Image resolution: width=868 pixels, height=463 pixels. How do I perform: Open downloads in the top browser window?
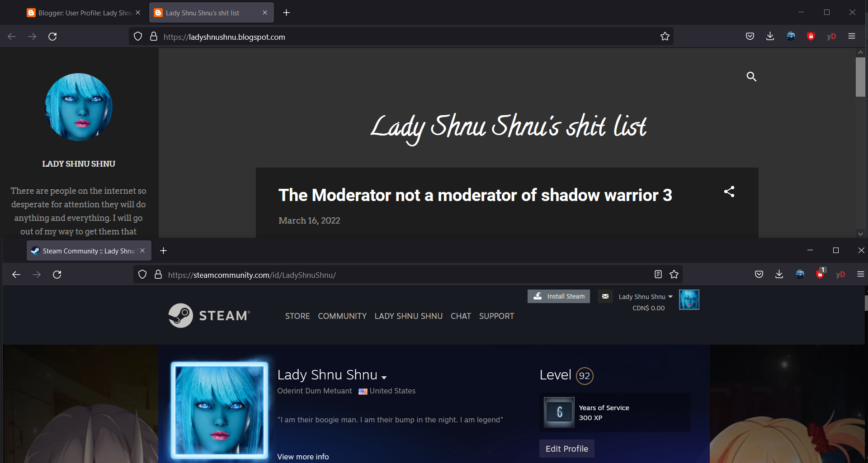click(x=770, y=37)
